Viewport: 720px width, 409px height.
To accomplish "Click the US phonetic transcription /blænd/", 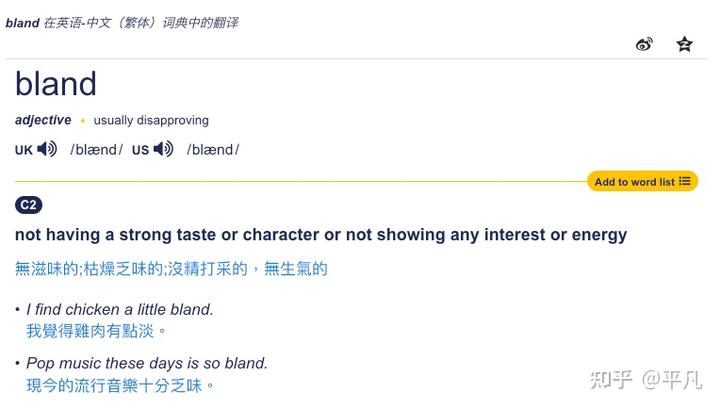I will pos(213,150).
